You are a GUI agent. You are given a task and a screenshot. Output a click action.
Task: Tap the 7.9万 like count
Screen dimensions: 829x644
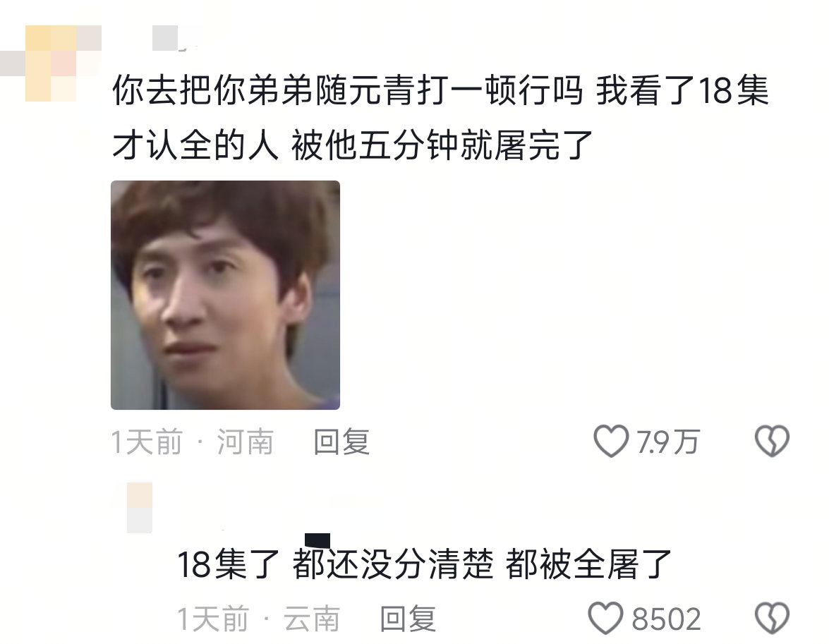pyautogui.click(x=668, y=442)
